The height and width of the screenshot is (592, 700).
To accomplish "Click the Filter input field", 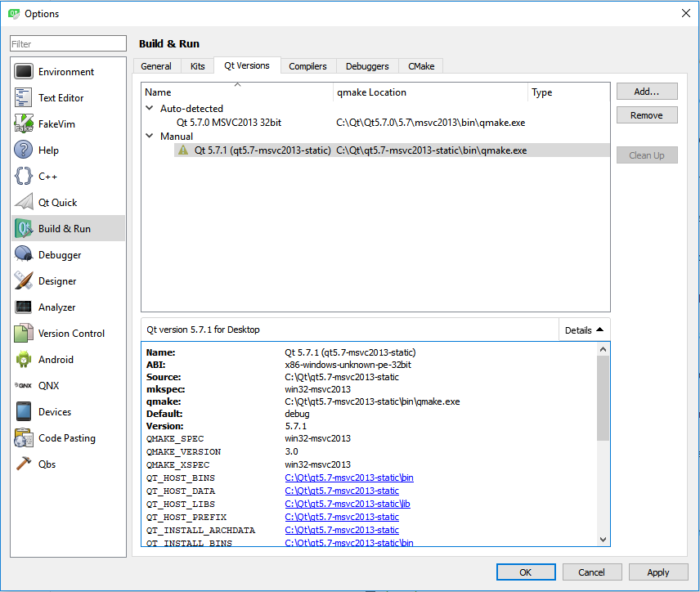I will (x=69, y=44).
